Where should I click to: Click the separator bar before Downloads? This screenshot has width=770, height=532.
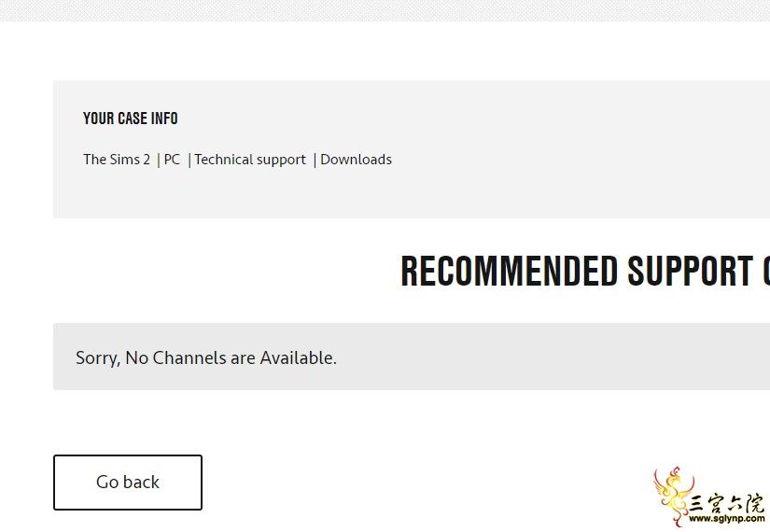[315, 161]
